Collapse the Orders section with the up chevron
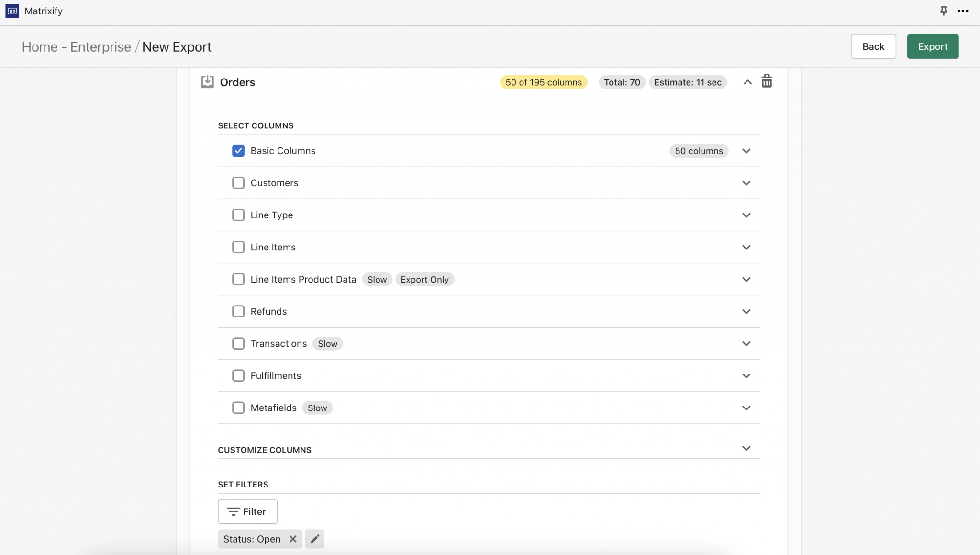 coord(747,82)
